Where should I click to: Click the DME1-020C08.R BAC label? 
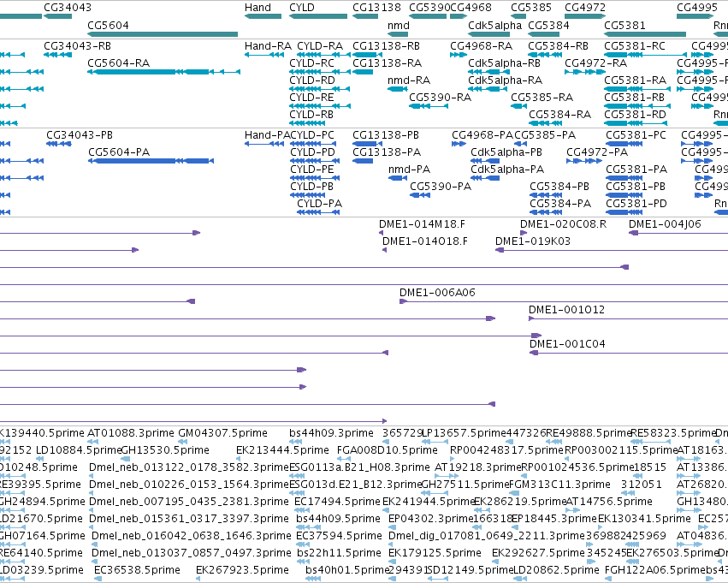pyautogui.click(x=563, y=224)
